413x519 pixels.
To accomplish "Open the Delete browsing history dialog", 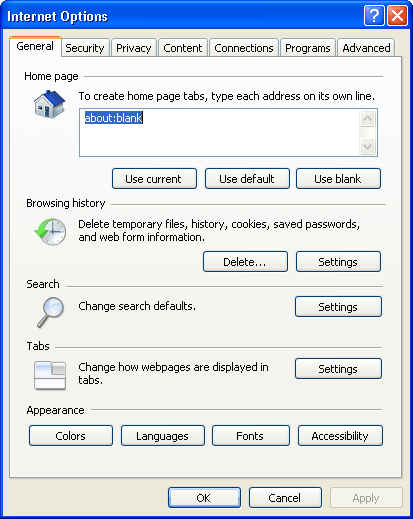I will tap(245, 262).
